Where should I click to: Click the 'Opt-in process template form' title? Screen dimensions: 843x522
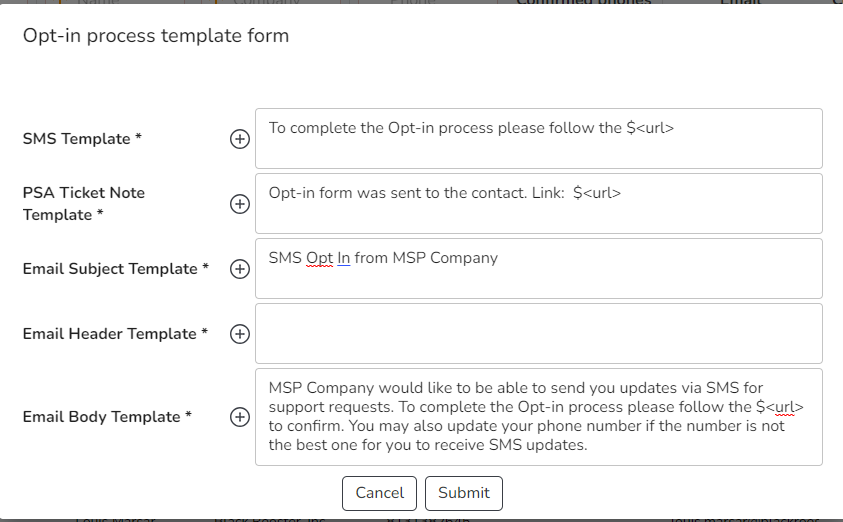tap(156, 36)
